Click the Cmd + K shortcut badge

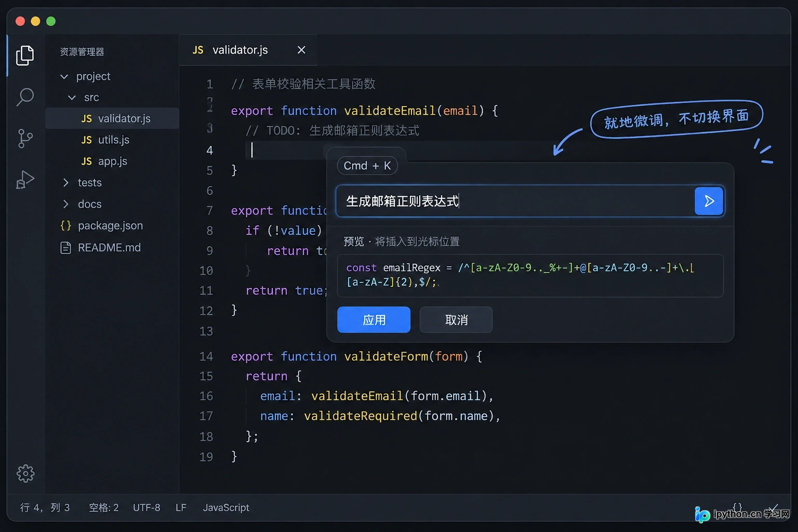(x=367, y=166)
